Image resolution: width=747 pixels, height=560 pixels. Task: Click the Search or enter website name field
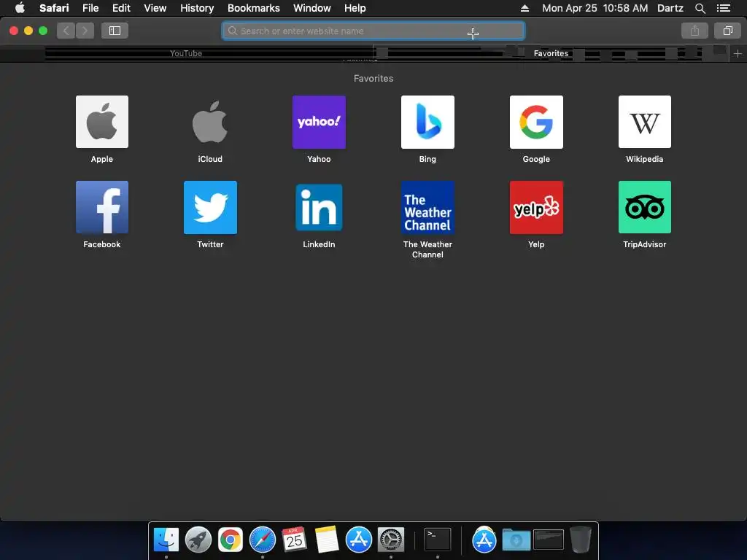[373, 31]
